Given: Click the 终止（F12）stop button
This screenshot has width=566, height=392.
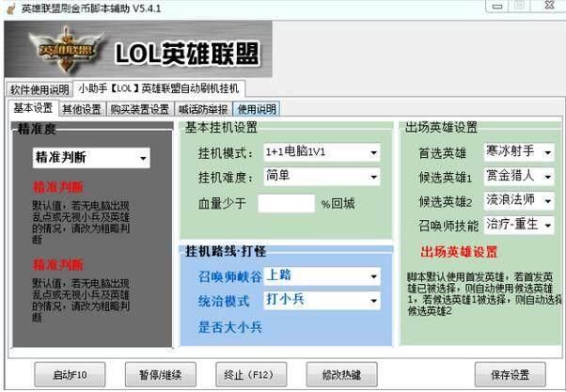Looking at the screenshot, I should (251, 375).
